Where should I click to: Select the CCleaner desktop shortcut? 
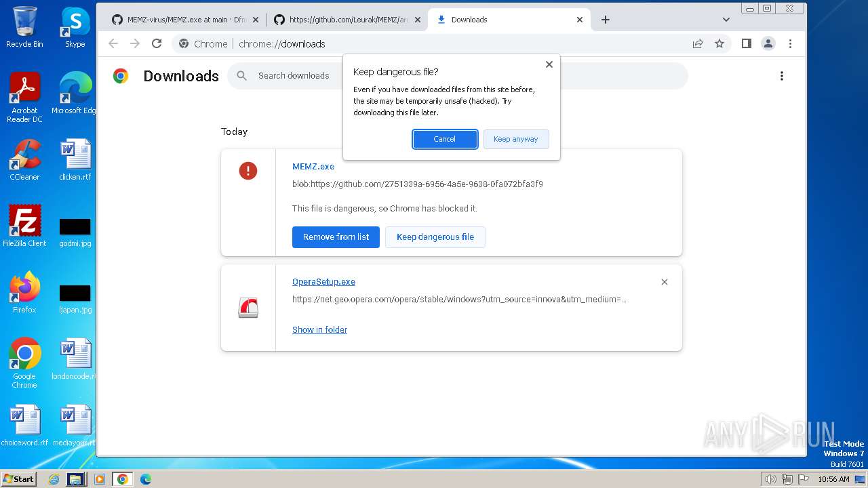tap(24, 160)
